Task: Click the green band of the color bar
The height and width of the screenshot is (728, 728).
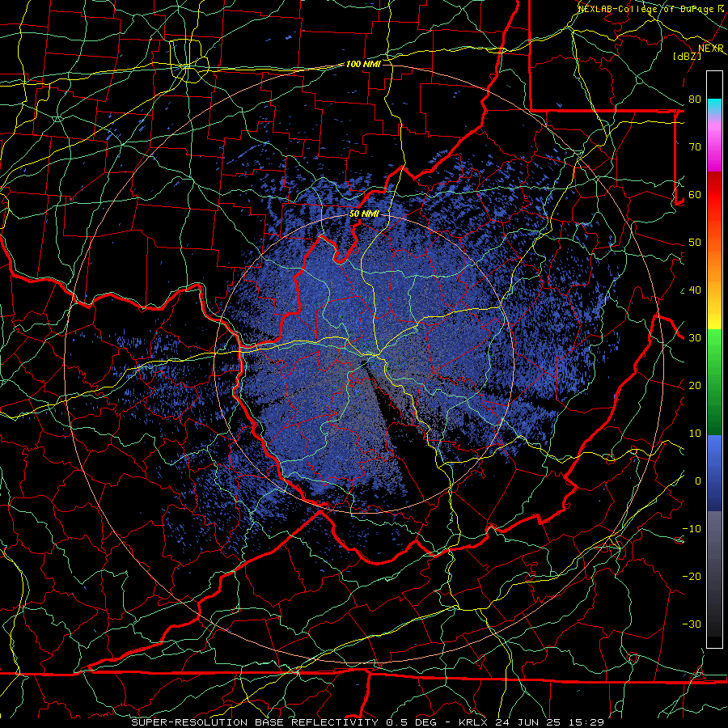Action: (x=714, y=381)
